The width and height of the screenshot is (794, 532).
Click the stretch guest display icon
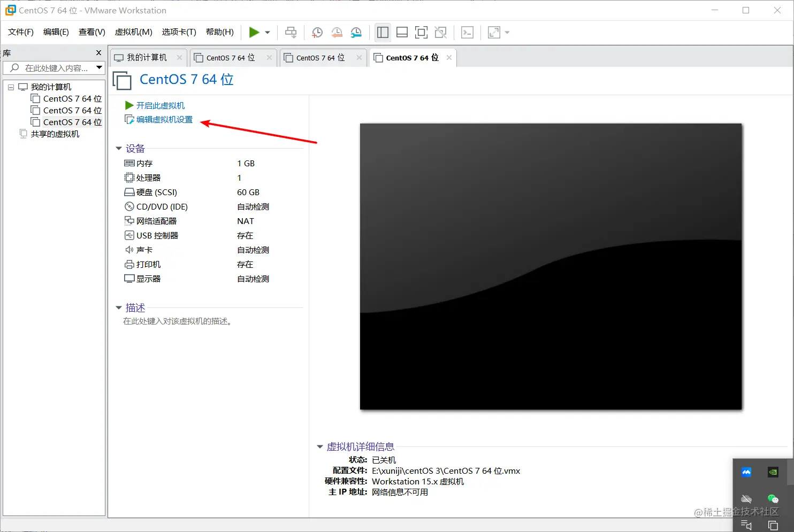coord(494,33)
